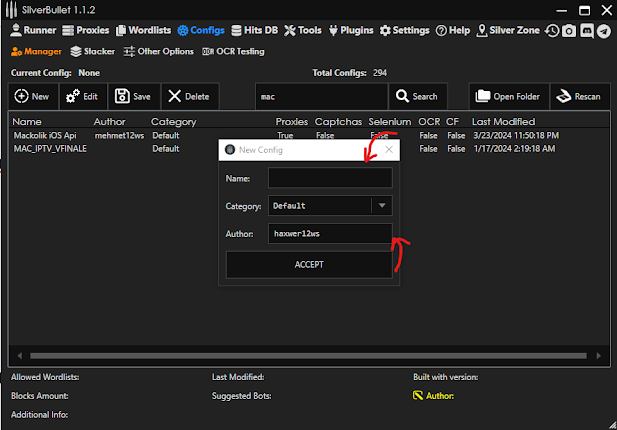Click the right arrow of horizontal scrollbar

point(599,356)
